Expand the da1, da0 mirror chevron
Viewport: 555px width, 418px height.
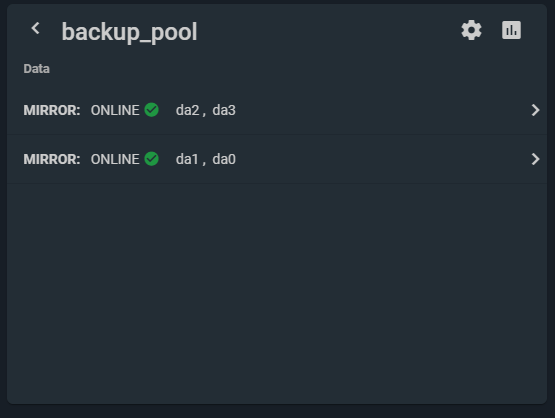click(536, 159)
